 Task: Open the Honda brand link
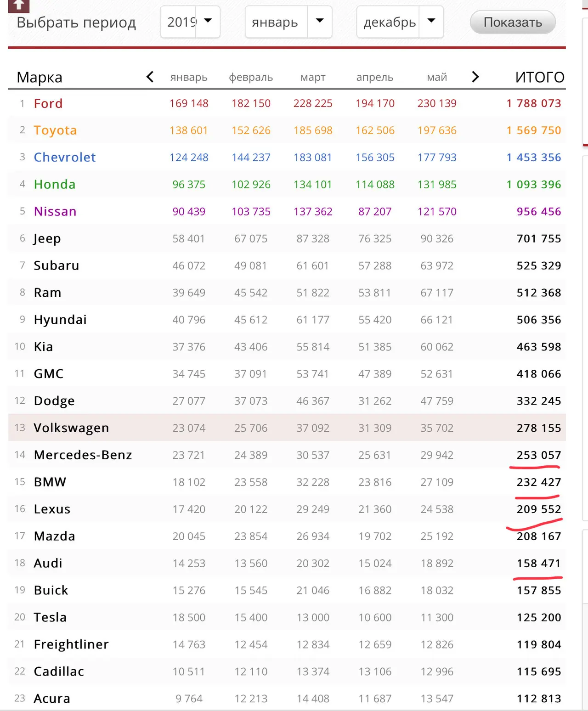pos(55,184)
